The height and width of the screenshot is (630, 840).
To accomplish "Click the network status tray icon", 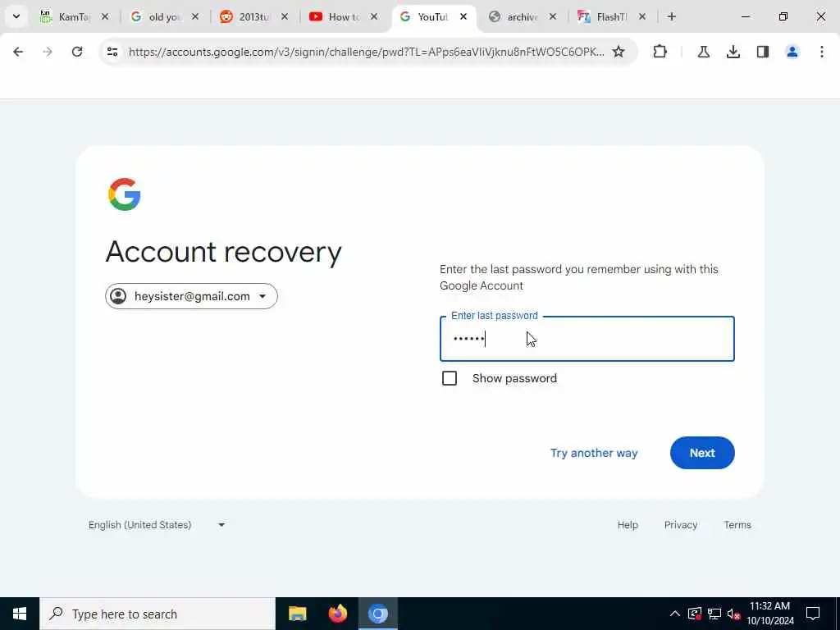I will click(714, 614).
